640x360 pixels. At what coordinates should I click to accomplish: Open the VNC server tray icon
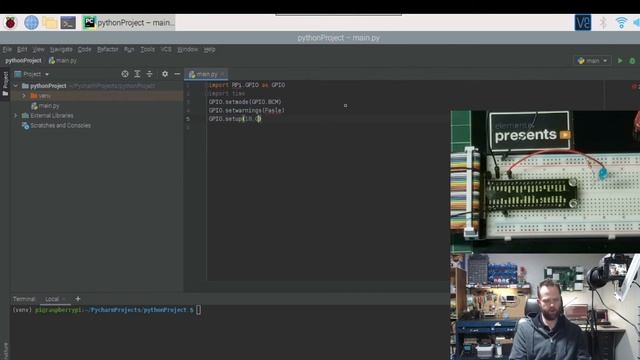582,22
